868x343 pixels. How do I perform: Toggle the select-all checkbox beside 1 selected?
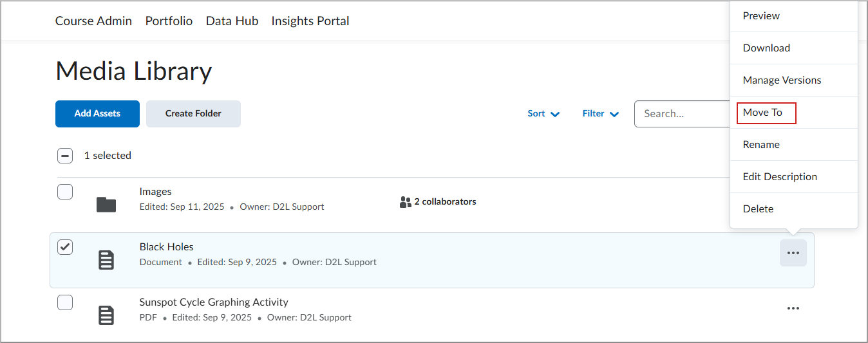click(65, 156)
